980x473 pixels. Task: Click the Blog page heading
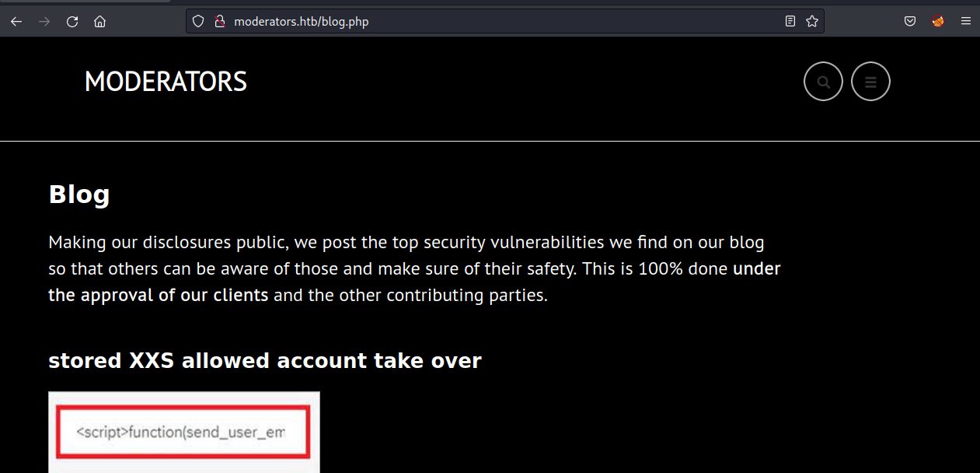pyautogui.click(x=79, y=194)
